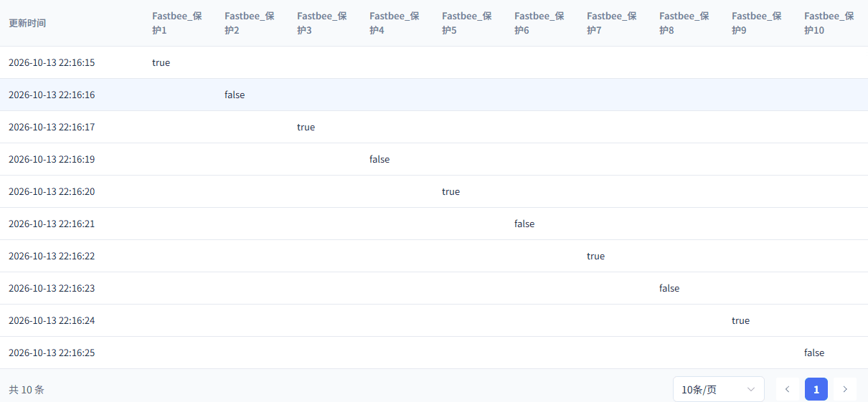Click the true value under Fastbee_保护5
Viewport: 868px width, 402px height.
[x=450, y=191]
